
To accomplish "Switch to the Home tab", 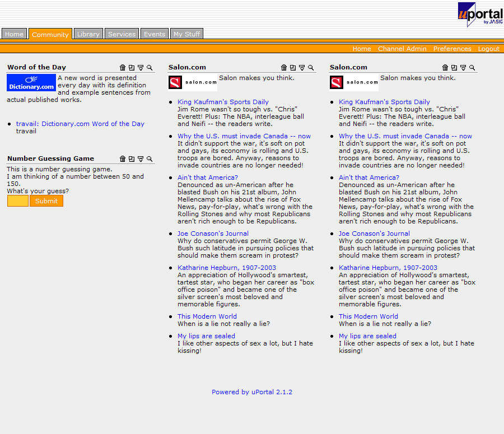I will point(14,34).
